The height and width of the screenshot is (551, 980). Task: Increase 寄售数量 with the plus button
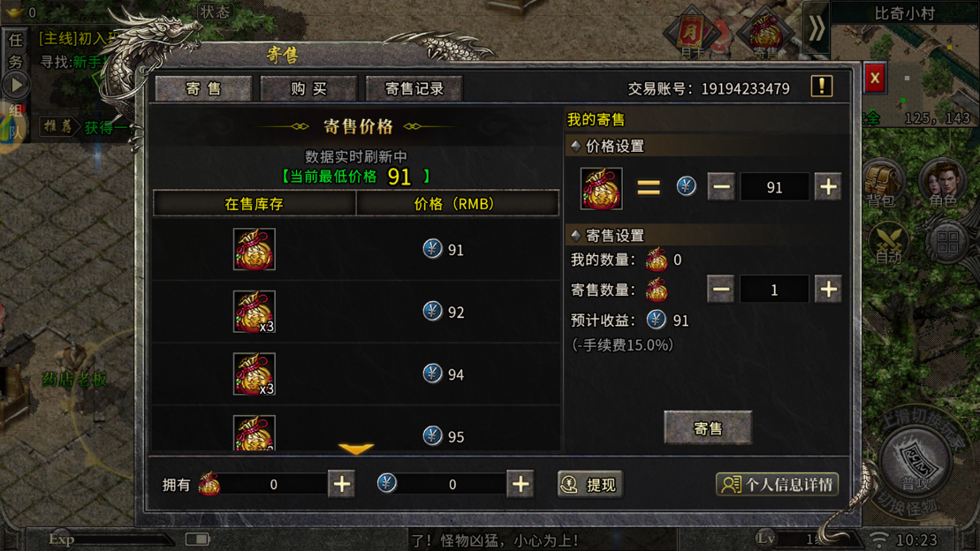tap(828, 290)
